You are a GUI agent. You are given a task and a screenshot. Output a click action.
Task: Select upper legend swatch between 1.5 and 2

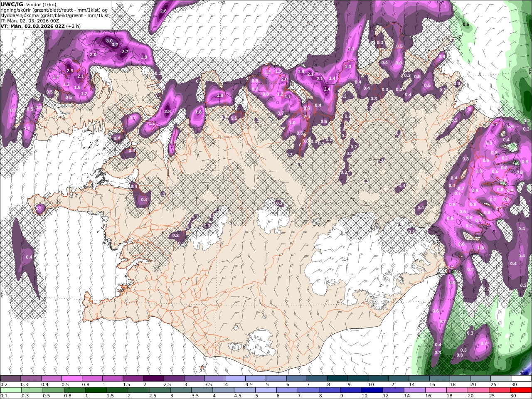[x=133, y=379]
